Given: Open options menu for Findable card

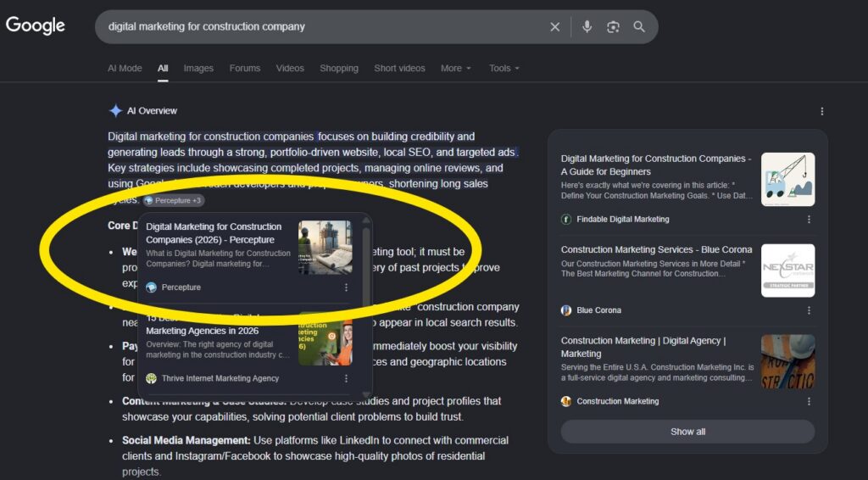Looking at the screenshot, I should tap(809, 220).
